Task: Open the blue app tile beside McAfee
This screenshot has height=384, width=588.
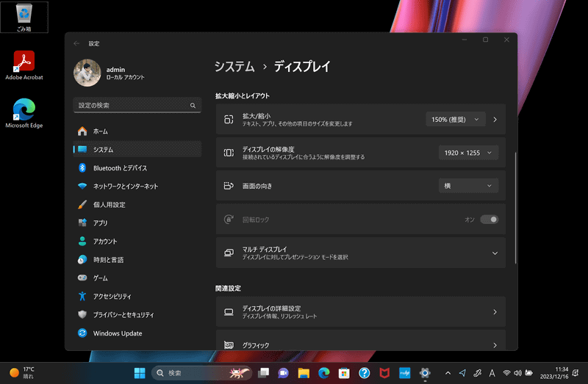Action: [x=405, y=373]
